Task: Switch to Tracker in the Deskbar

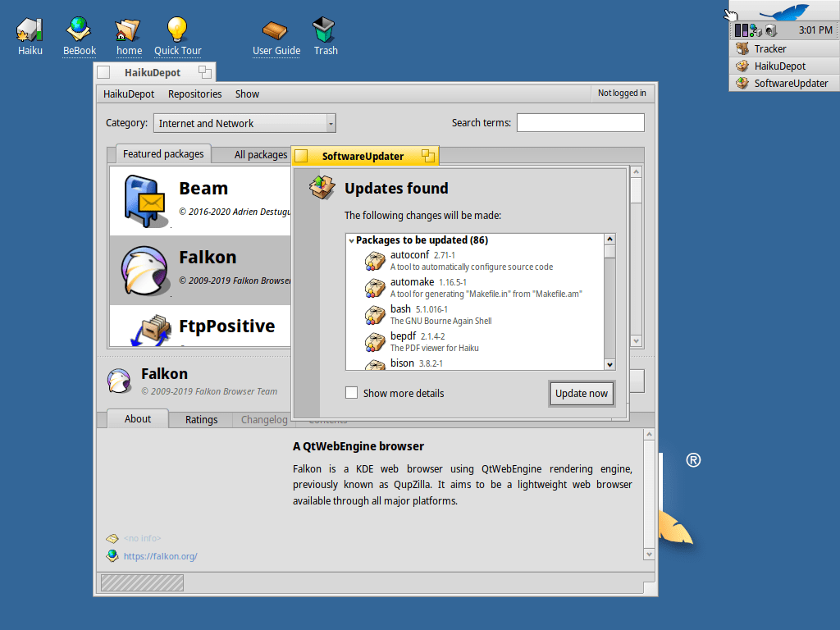Action: (x=784, y=48)
